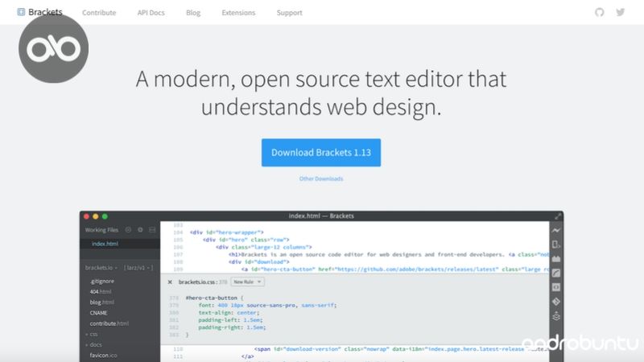Click the pencil edit icon in right toolbar
The height and width of the screenshot is (362, 644).
click(x=556, y=273)
